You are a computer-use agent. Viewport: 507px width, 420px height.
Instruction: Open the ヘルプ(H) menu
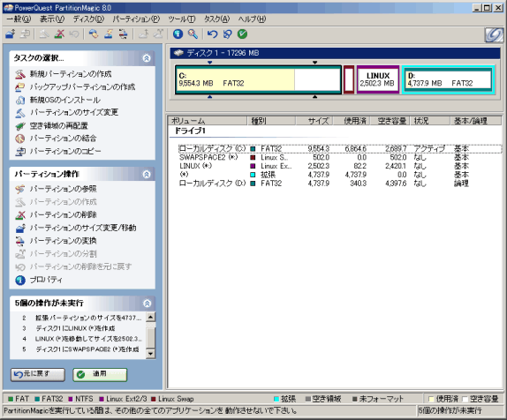(252, 19)
